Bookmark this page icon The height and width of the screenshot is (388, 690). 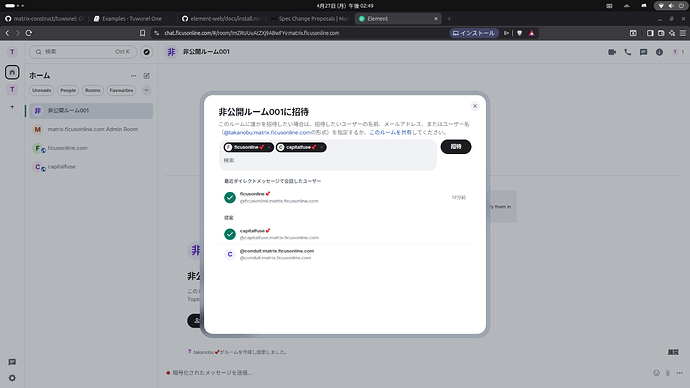click(142, 33)
